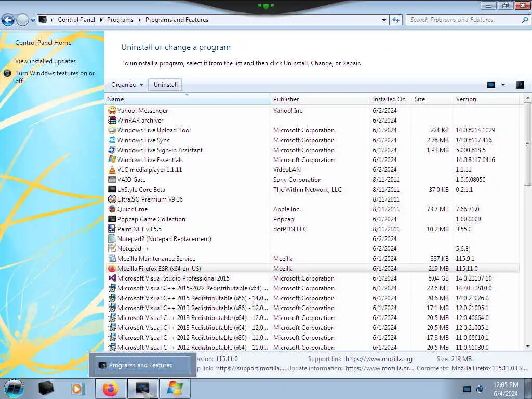Click the Windows Live Essentials icon
532x399 pixels.
click(x=112, y=159)
